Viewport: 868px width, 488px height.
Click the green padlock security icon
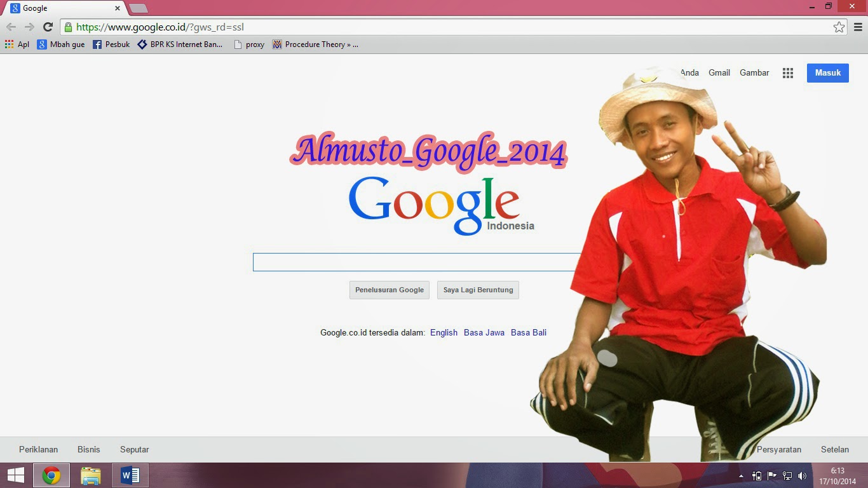click(x=68, y=27)
